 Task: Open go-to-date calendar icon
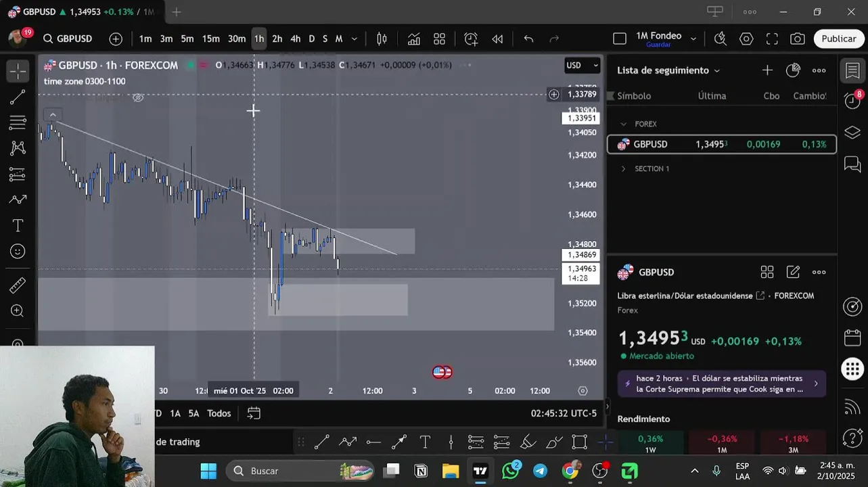click(254, 413)
